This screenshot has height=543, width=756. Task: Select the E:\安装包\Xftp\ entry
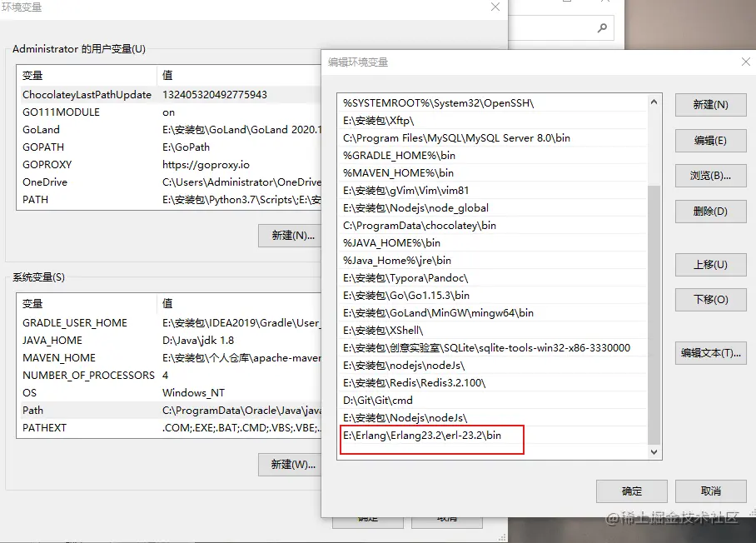click(x=492, y=121)
